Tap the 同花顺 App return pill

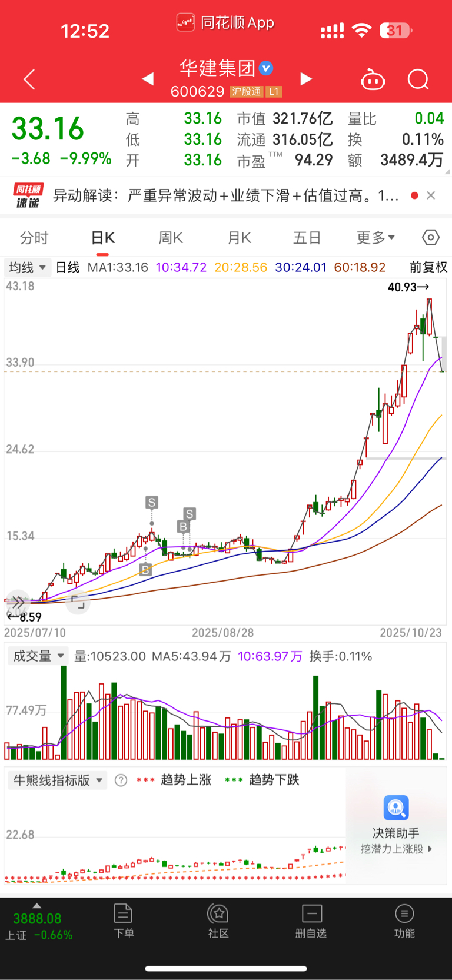(x=226, y=23)
